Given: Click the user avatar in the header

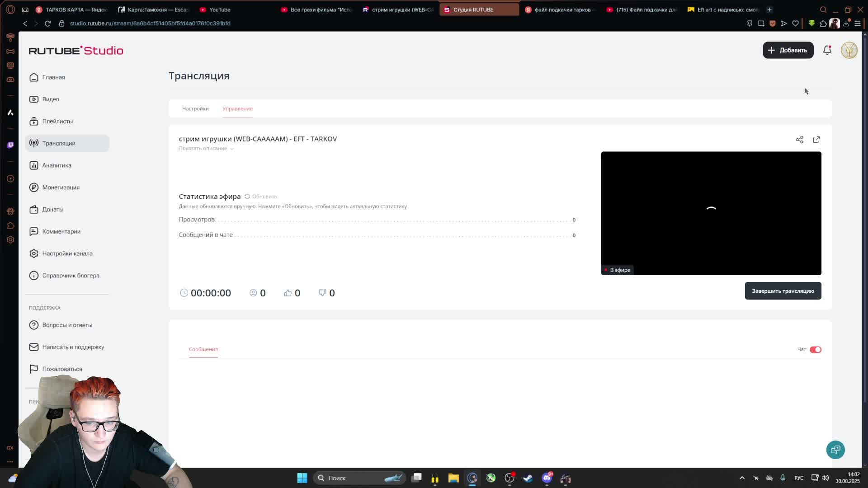Looking at the screenshot, I should pos(849,50).
